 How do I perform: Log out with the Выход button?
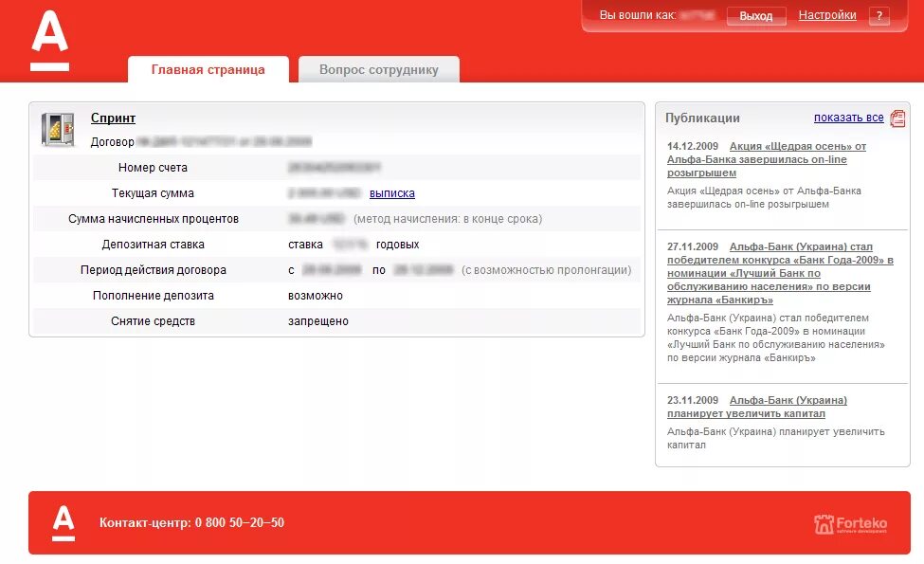click(756, 16)
